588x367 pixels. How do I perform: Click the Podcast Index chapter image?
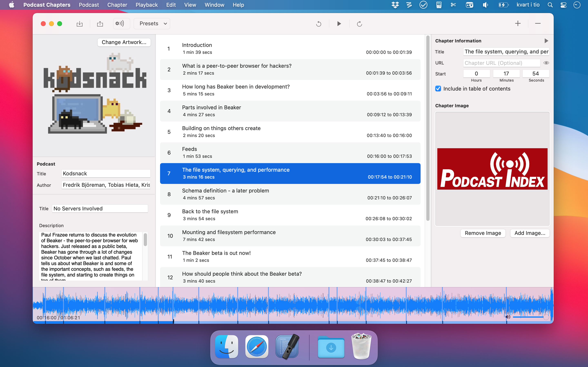click(492, 168)
